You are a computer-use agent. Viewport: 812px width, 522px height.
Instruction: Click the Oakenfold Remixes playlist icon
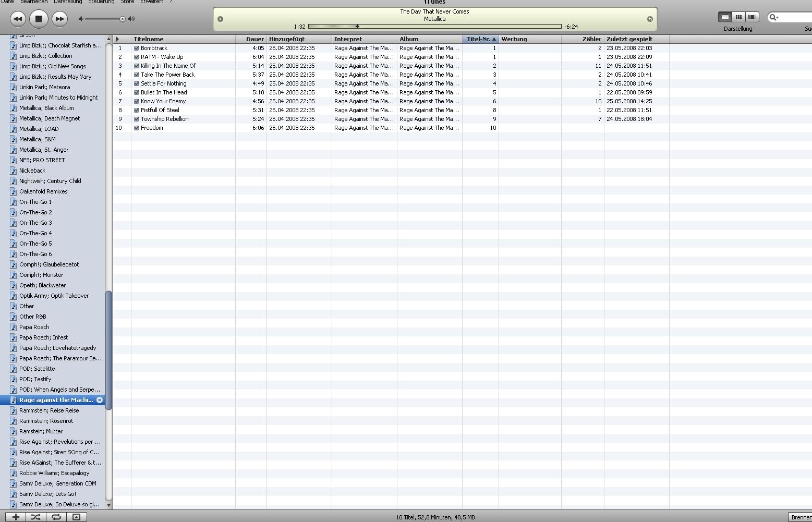click(x=14, y=191)
